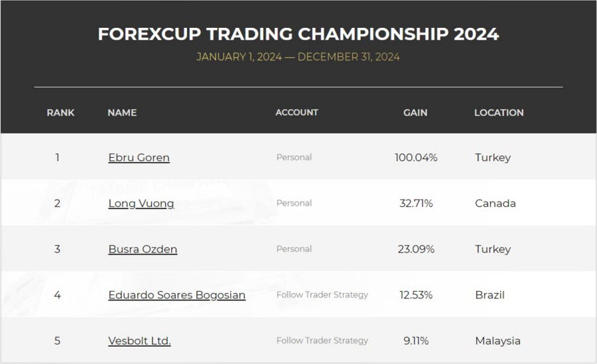Click the RANK column header
The image size is (597, 364).
(x=60, y=113)
